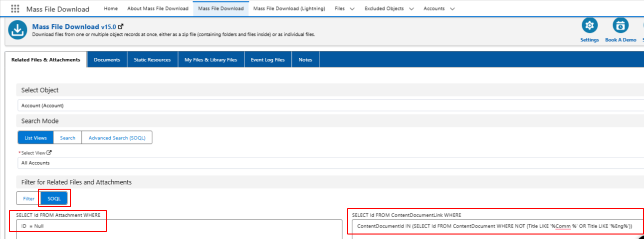Click the Mass File Download v15.0 title link
The width and height of the screenshot is (644, 239).
pos(74,26)
